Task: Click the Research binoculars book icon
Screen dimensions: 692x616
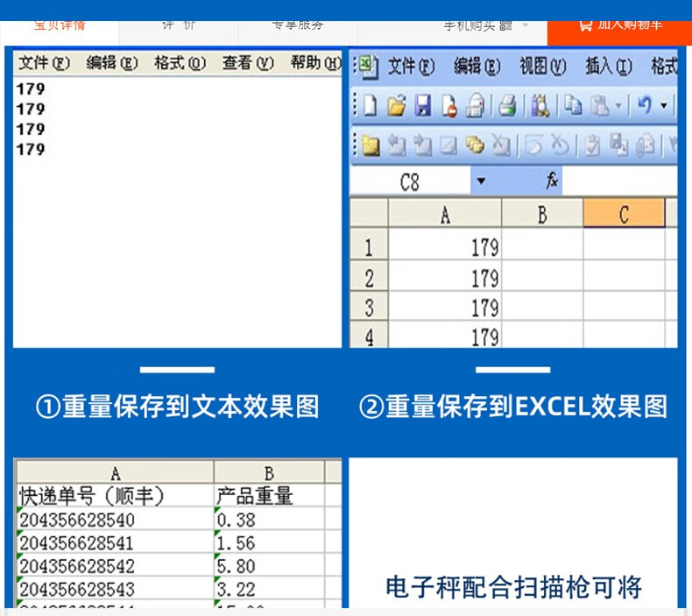Action: pos(540,106)
